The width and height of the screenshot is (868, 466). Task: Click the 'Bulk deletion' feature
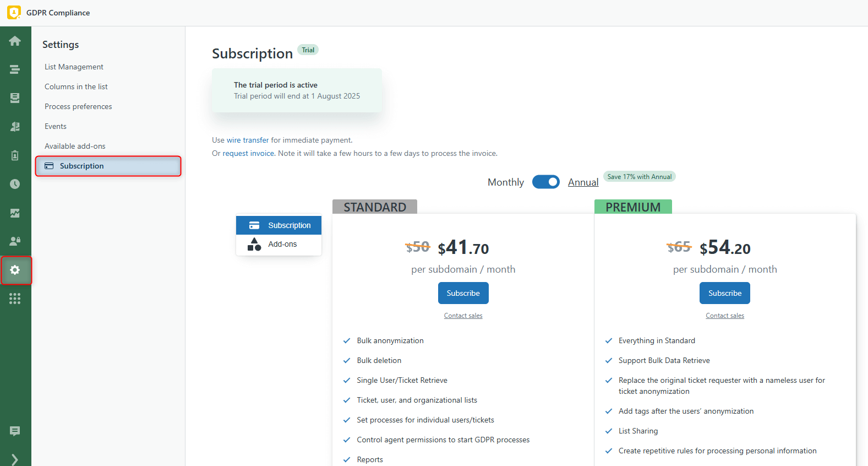coord(379,360)
